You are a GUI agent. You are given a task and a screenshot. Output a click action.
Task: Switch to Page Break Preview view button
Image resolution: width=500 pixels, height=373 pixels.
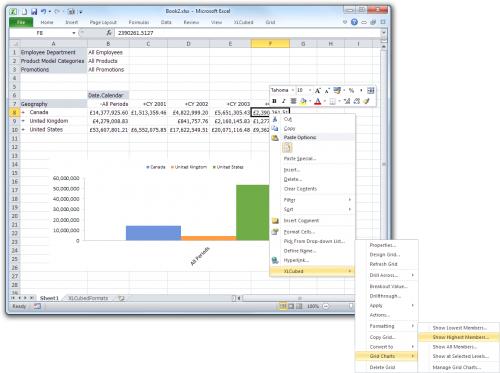point(299,306)
